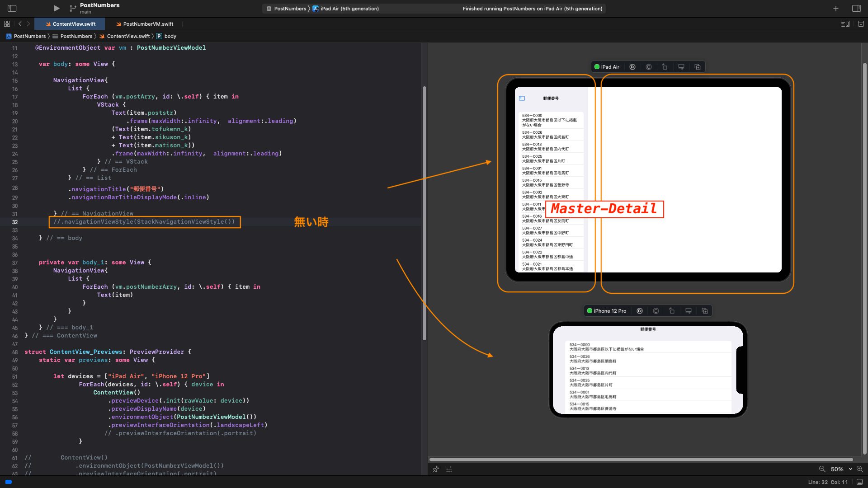Image resolution: width=868 pixels, height=488 pixels.
Task: Open the PostNumbers project breadcrumb
Action: click(x=26, y=36)
